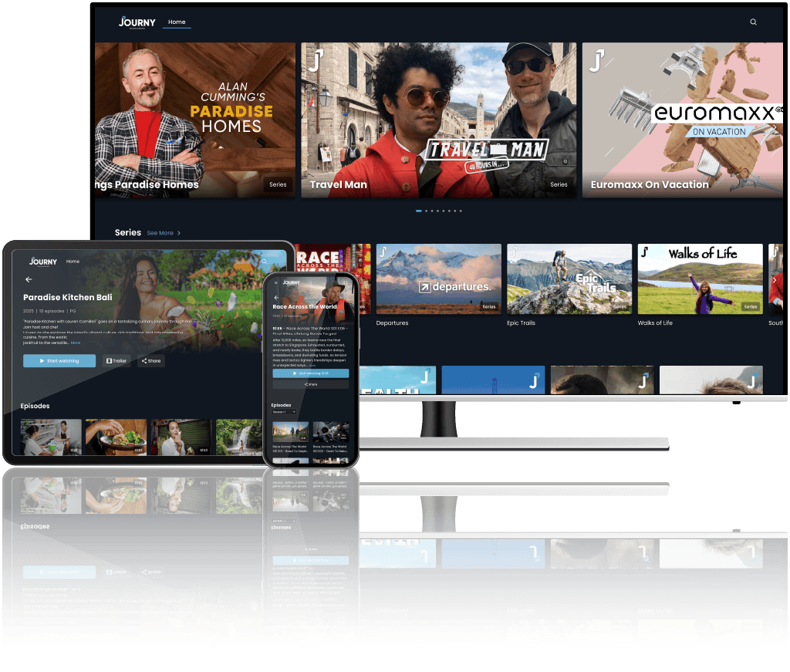Open See More next to Series
Screen dimensions: 790x672
164,233
